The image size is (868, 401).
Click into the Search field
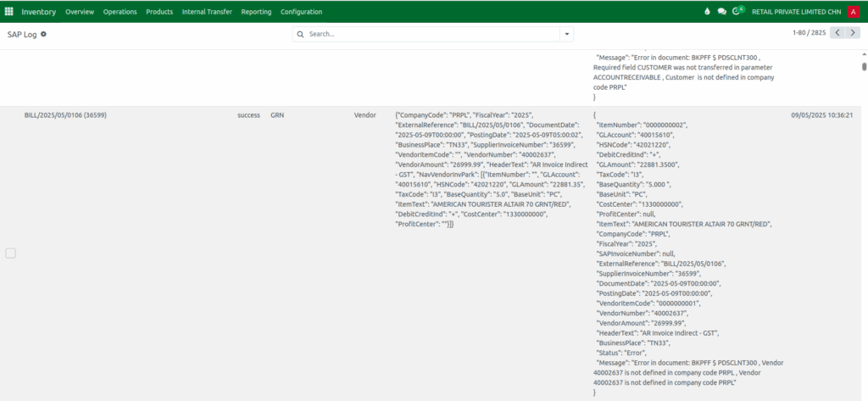click(x=433, y=34)
